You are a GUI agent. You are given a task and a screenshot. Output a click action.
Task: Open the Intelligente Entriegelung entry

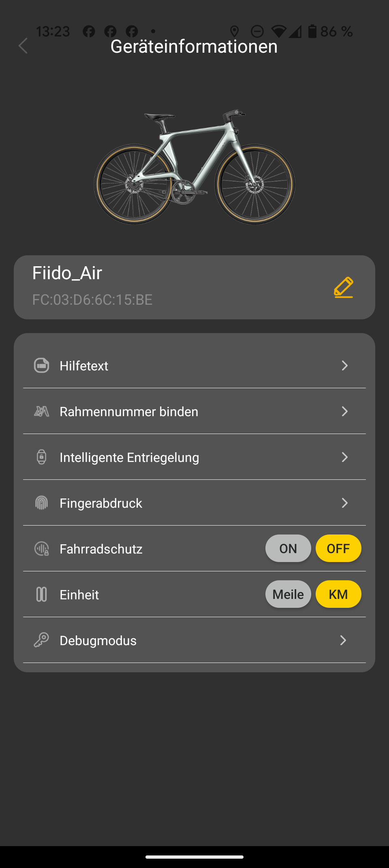point(129,458)
